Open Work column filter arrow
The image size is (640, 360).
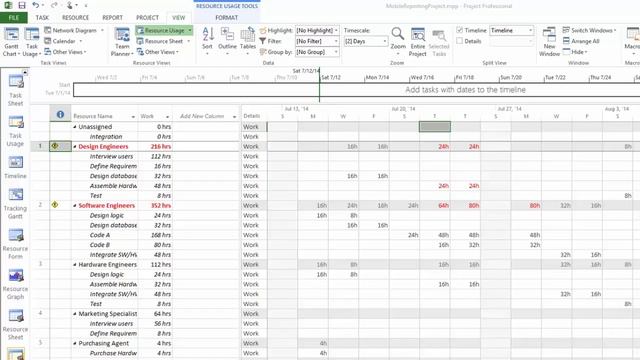pos(167,117)
